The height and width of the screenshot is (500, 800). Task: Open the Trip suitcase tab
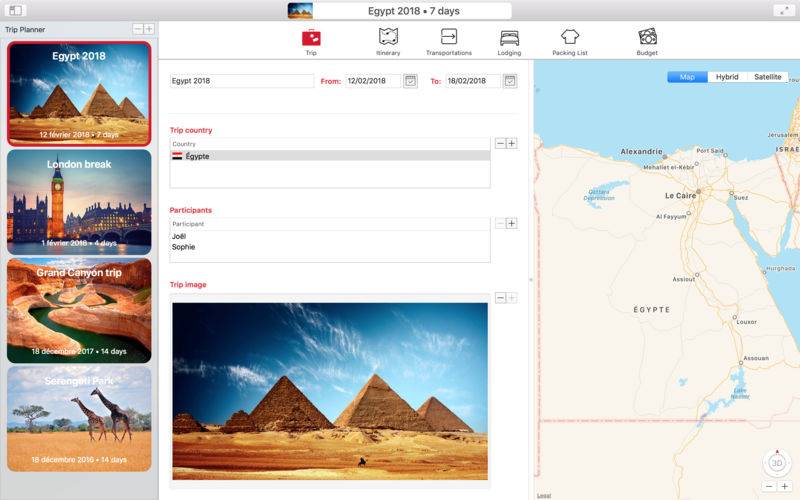click(x=311, y=42)
